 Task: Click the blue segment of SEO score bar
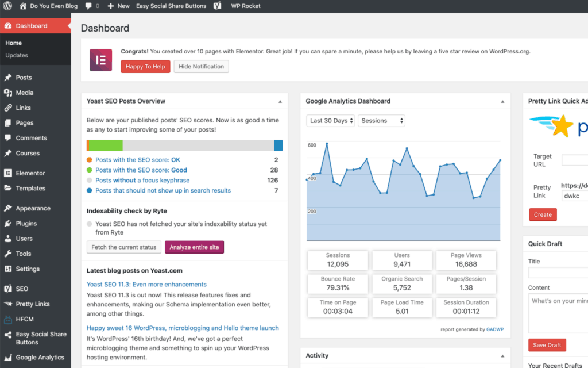[x=278, y=145]
